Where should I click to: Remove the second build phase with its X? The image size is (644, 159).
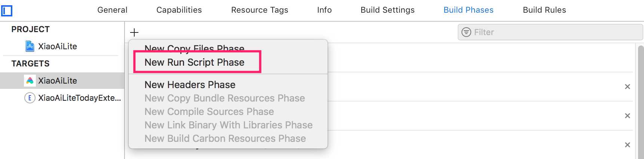click(628, 116)
